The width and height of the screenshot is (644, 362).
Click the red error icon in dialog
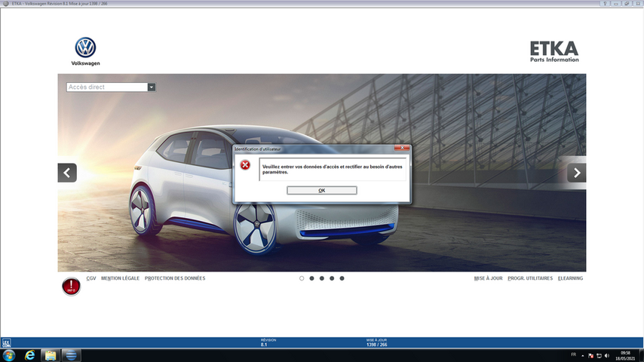click(245, 165)
